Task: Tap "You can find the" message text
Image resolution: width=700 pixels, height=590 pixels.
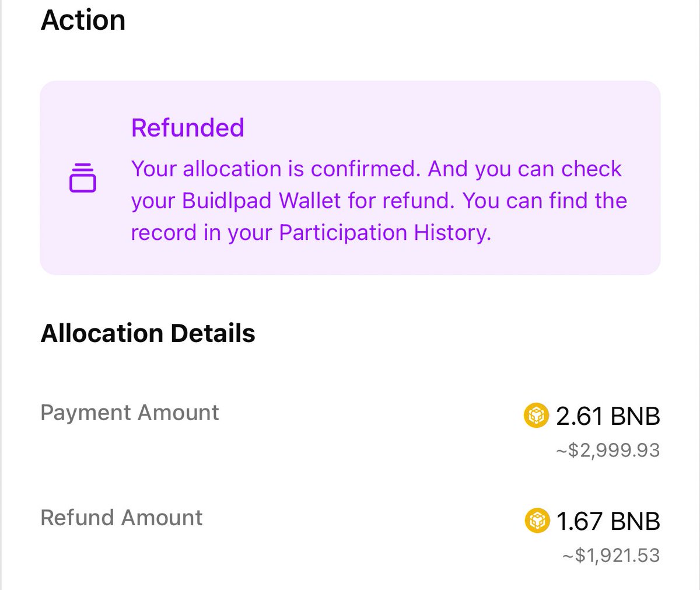Action: [545, 201]
